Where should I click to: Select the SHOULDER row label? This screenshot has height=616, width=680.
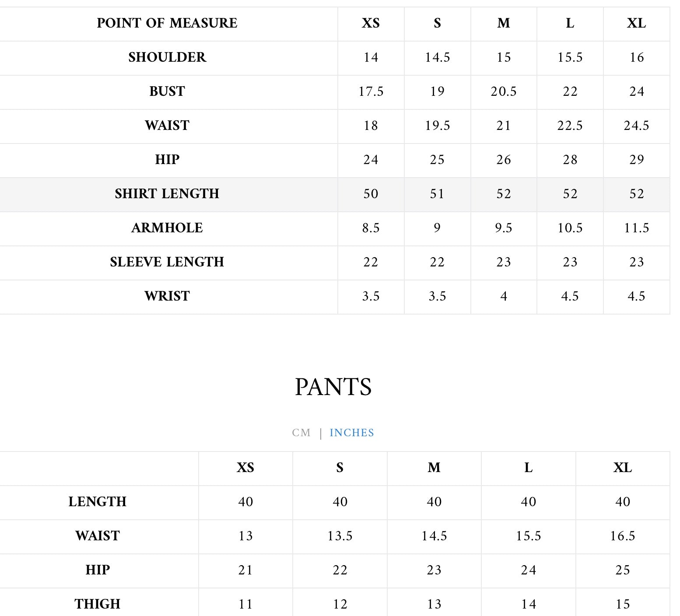click(167, 57)
